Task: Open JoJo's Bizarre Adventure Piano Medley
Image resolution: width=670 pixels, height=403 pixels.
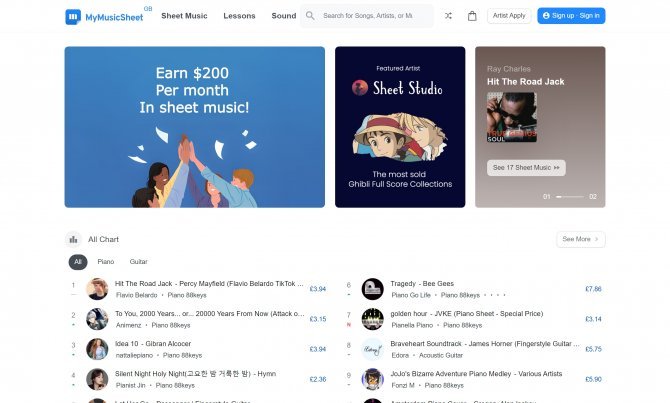Action: coord(476,374)
